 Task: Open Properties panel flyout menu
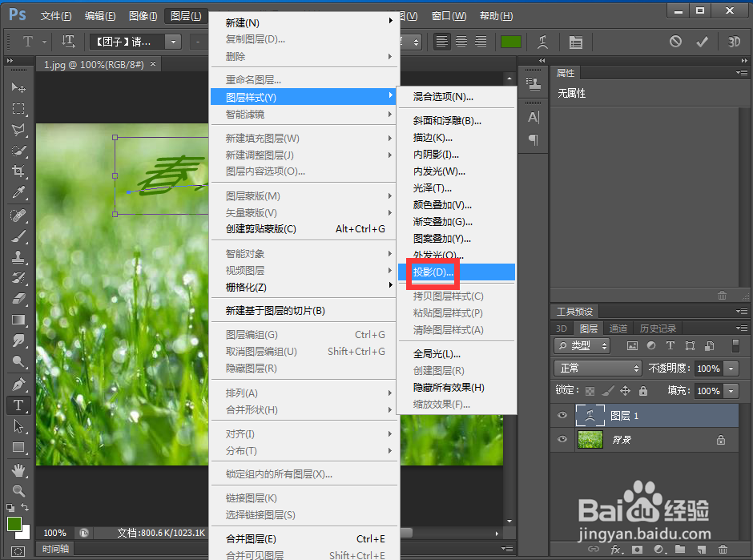[742, 73]
